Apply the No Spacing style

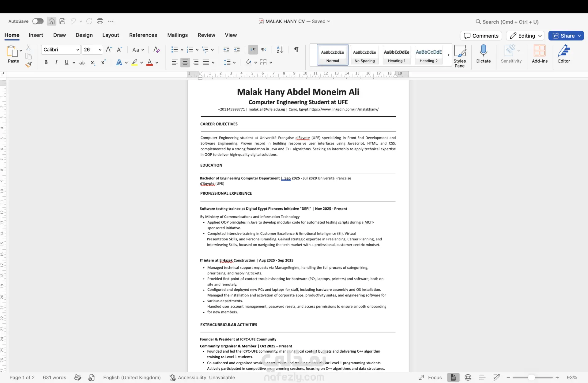click(364, 55)
